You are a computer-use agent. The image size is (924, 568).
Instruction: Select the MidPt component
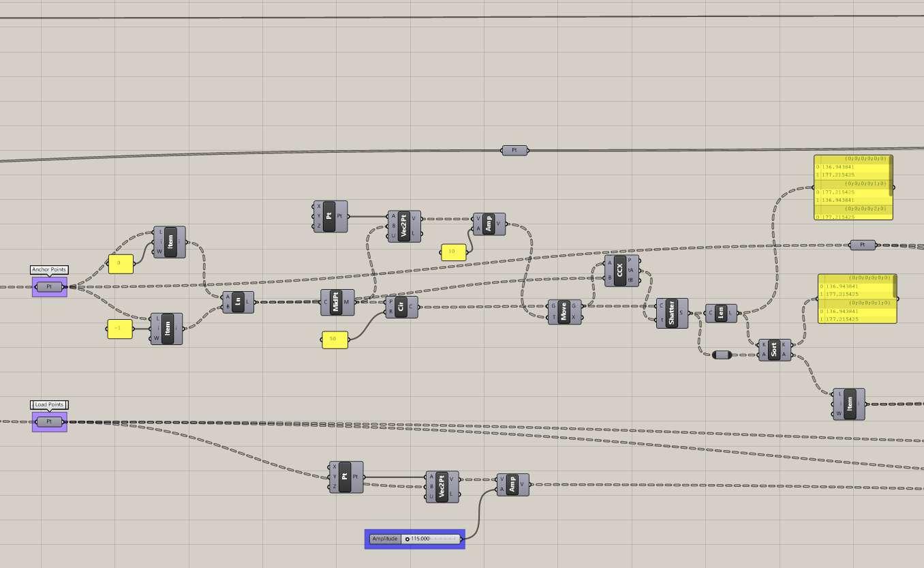point(338,302)
